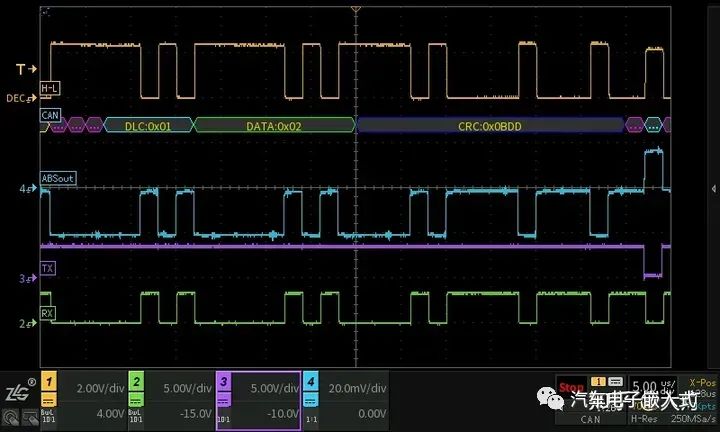This screenshot has width=720, height=432.
Task: Click channel 2 5.00V/div scale value
Action: point(187,388)
